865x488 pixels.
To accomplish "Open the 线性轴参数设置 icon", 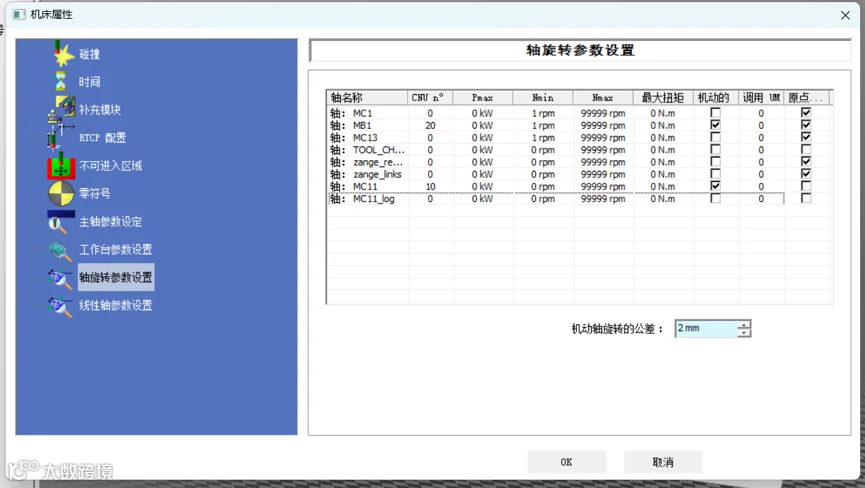I will (60, 305).
